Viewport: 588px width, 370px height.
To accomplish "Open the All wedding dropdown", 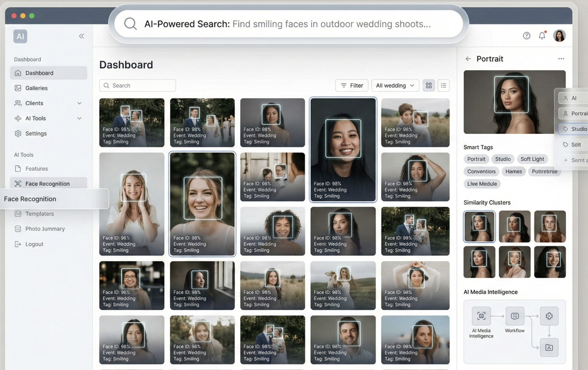I will coord(395,85).
